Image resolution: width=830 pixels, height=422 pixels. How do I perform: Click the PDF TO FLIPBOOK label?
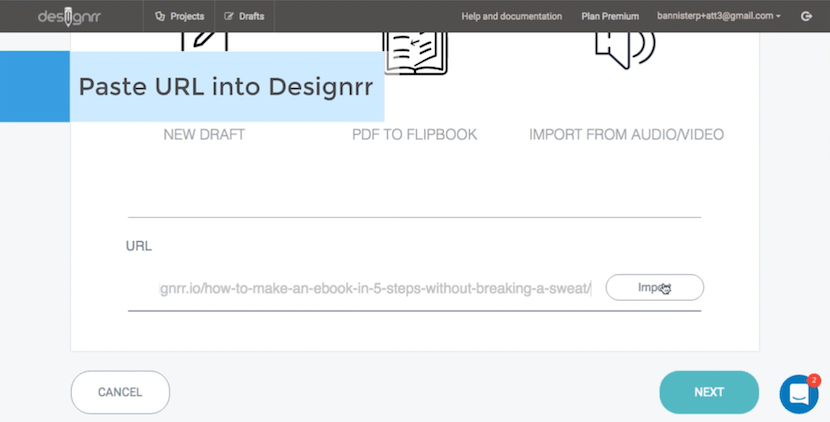(414, 134)
